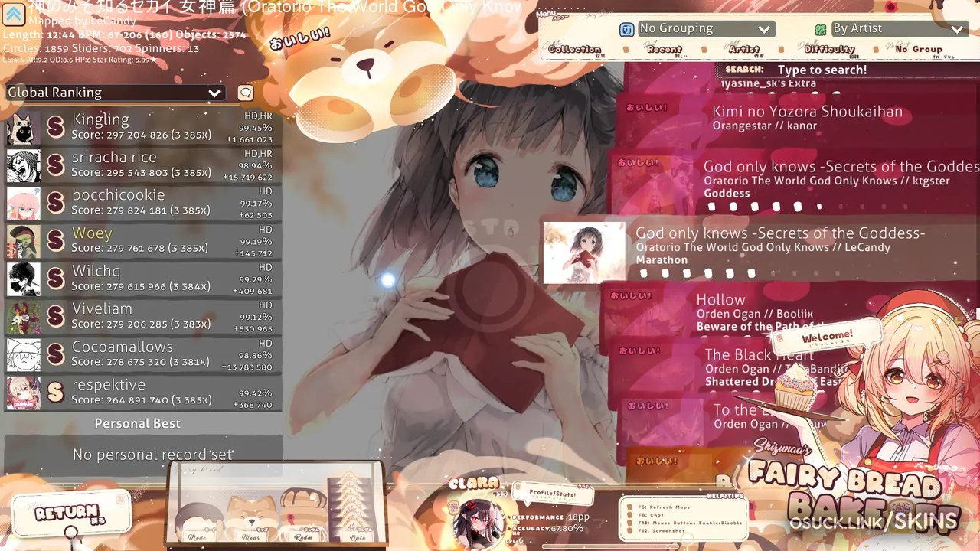The width and height of the screenshot is (980, 551).
Task: Open Kingling's score 297 204 826
Action: 142,128
